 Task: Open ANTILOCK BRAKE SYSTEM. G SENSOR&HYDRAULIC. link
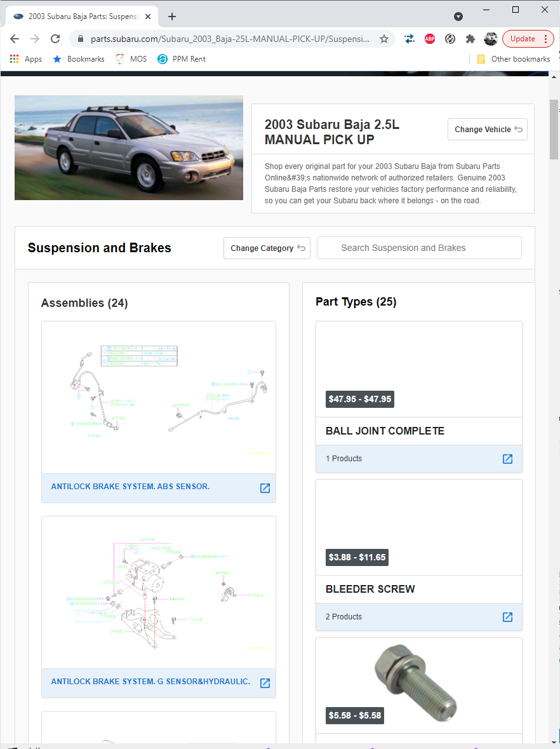pos(150,682)
